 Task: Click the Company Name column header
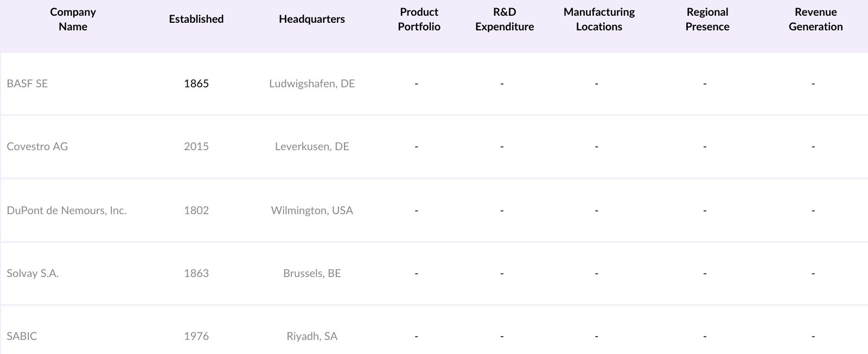[x=73, y=20]
